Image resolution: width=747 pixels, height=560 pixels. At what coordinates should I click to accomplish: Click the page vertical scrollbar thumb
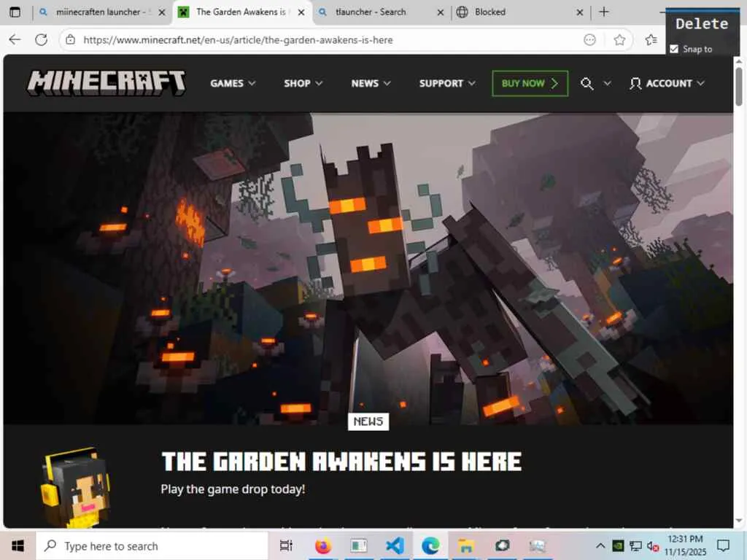(739, 86)
